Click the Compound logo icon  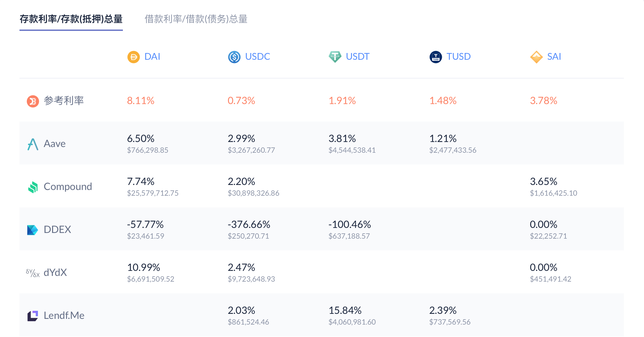click(x=33, y=187)
